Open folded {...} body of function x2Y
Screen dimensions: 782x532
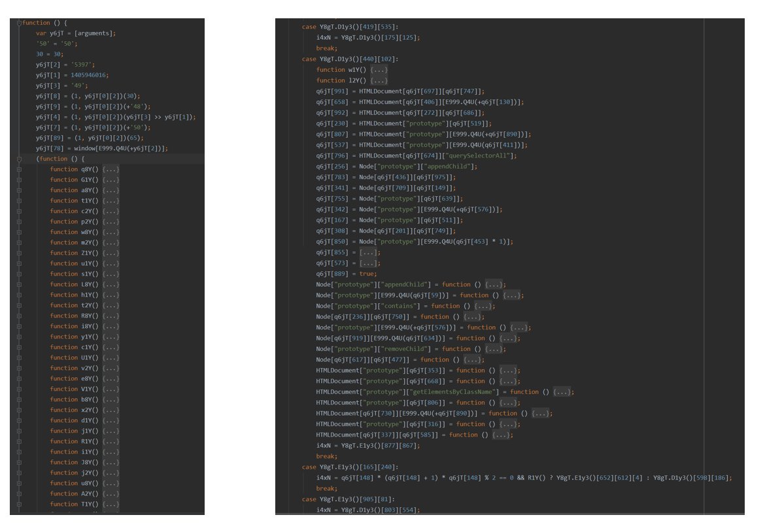click(x=110, y=410)
